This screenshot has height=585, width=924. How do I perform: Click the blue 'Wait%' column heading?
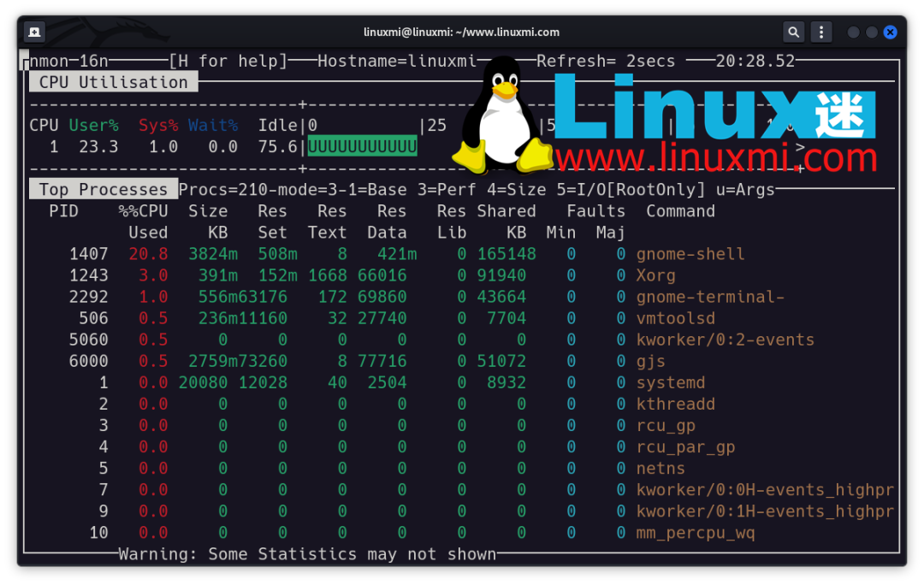pyautogui.click(x=213, y=125)
